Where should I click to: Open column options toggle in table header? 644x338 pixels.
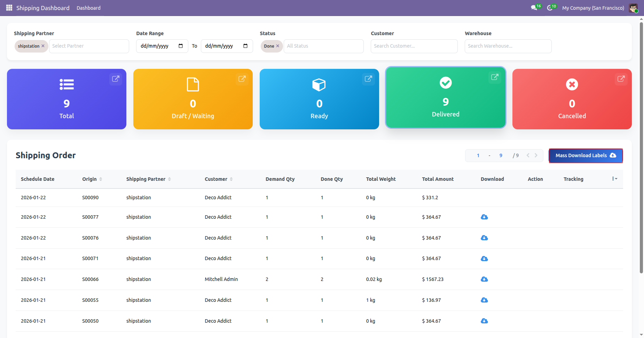(614, 179)
